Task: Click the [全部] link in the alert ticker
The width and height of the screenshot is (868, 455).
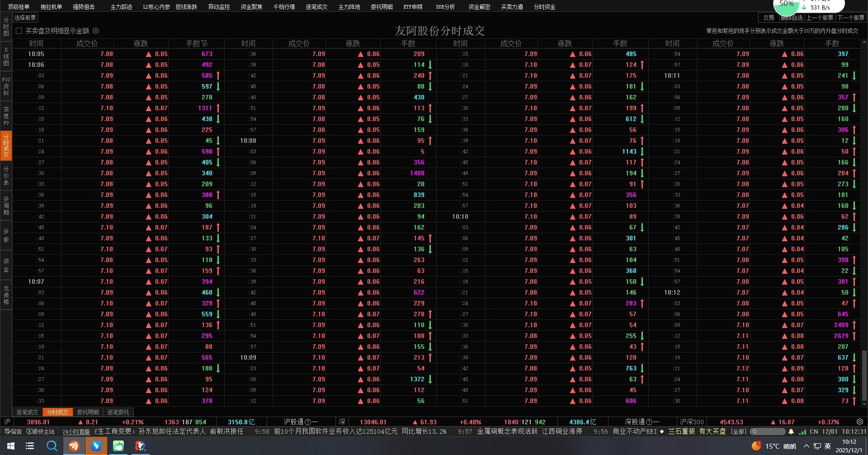Action: click(x=738, y=432)
